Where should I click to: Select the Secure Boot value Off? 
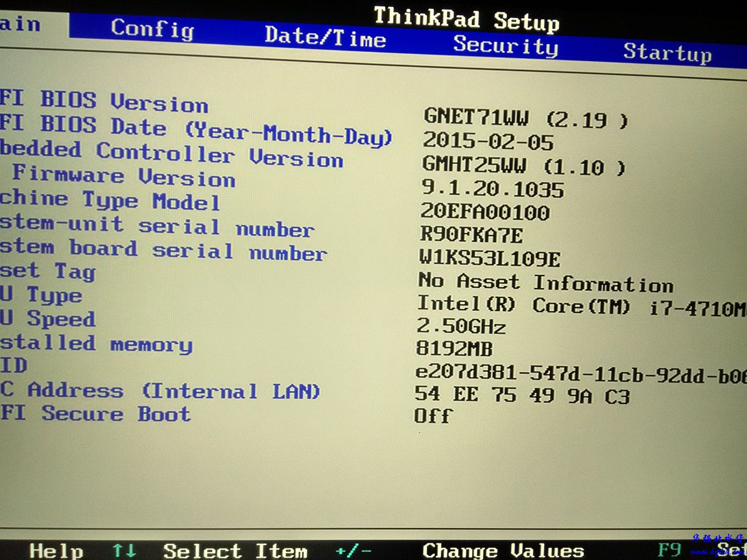(x=433, y=415)
